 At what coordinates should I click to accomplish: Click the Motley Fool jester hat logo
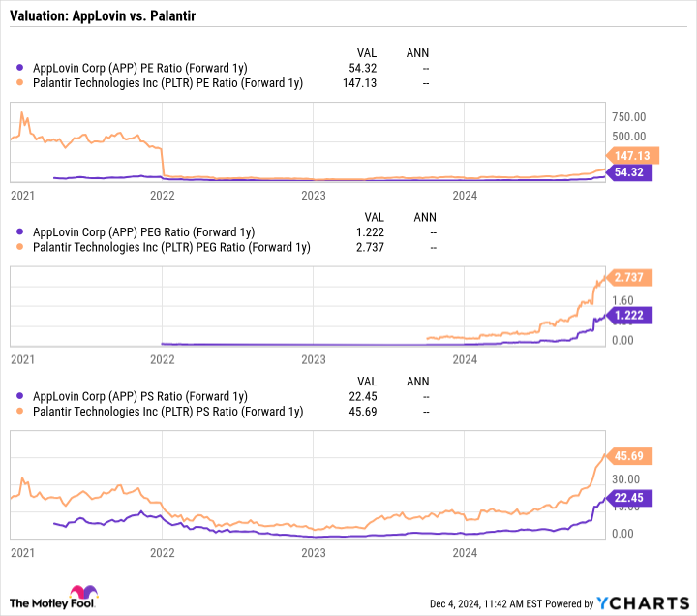83,592
